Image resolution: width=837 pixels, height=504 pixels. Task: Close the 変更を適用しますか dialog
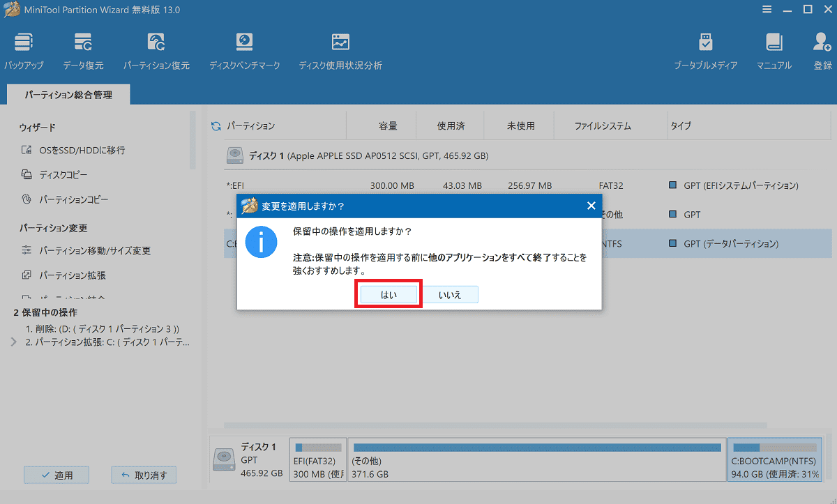591,206
